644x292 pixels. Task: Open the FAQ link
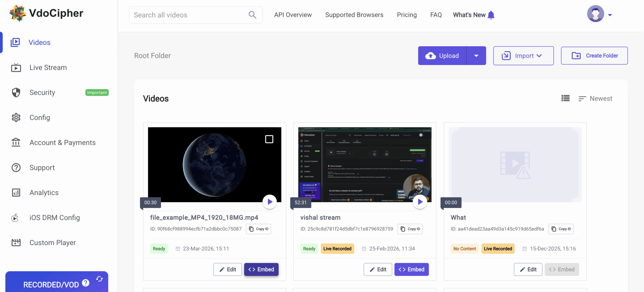pos(436,15)
